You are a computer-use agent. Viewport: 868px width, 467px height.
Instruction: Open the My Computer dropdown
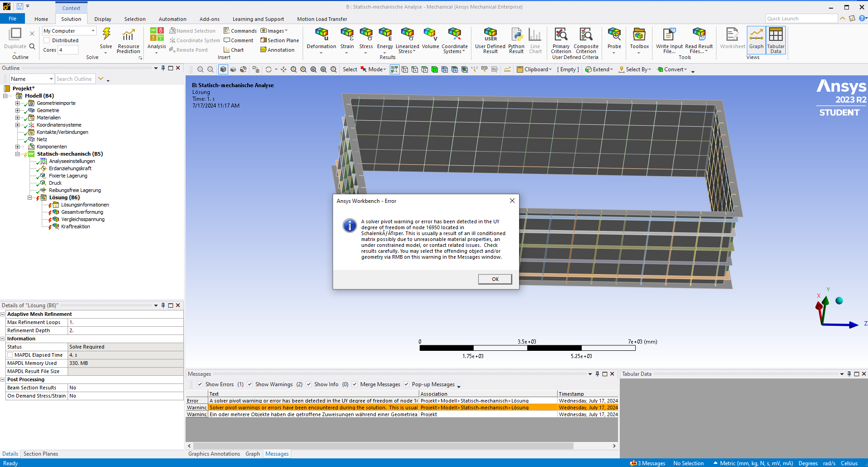[69, 31]
